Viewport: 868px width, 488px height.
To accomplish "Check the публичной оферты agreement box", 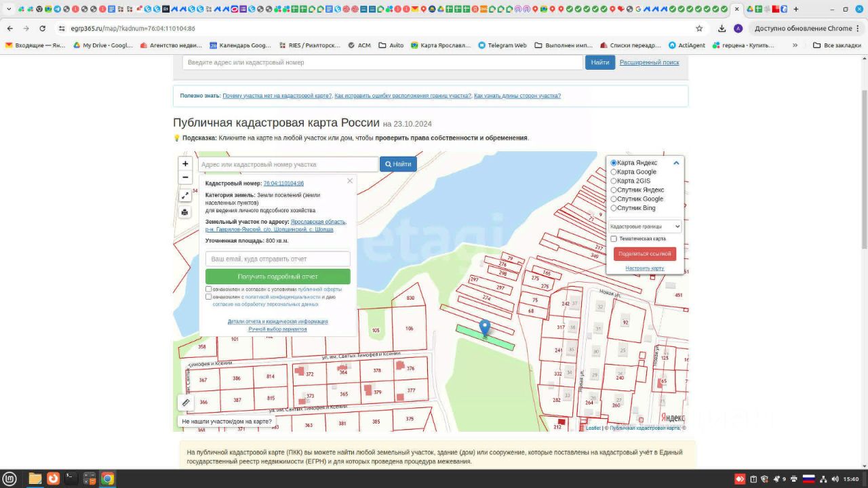I will click(x=209, y=289).
